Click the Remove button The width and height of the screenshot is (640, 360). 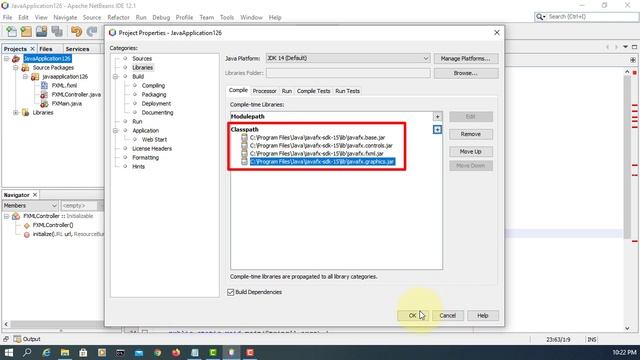[471, 134]
